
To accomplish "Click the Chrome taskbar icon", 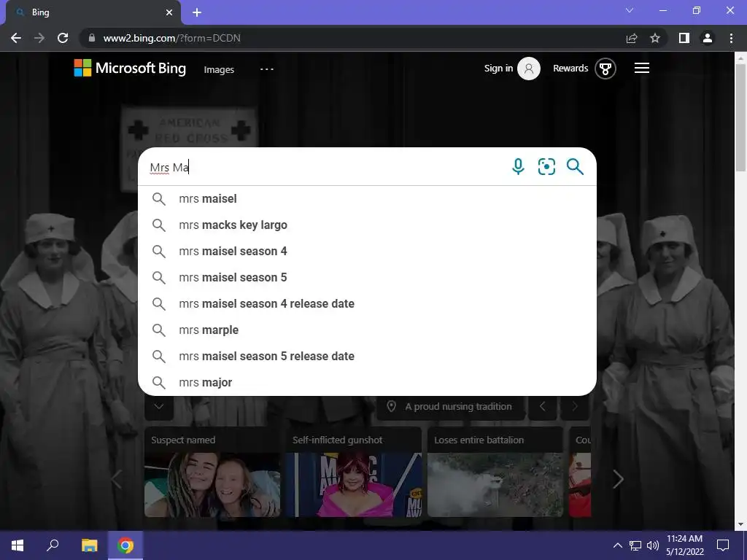I will (x=125, y=545).
